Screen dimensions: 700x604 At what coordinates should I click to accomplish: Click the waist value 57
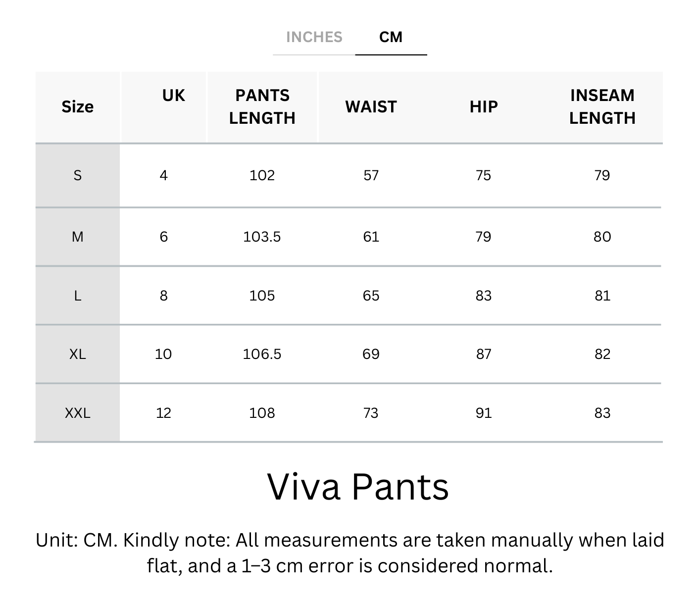click(x=371, y=175)
